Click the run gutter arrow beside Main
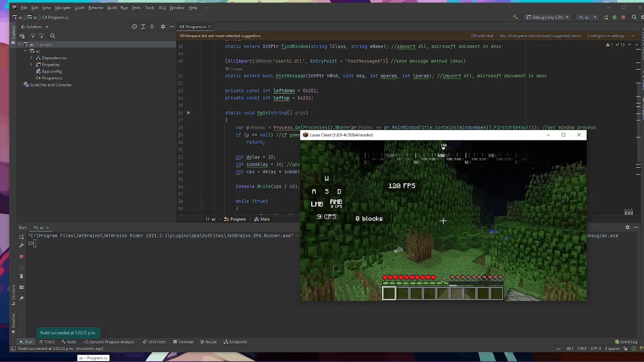 pos(189,113)
